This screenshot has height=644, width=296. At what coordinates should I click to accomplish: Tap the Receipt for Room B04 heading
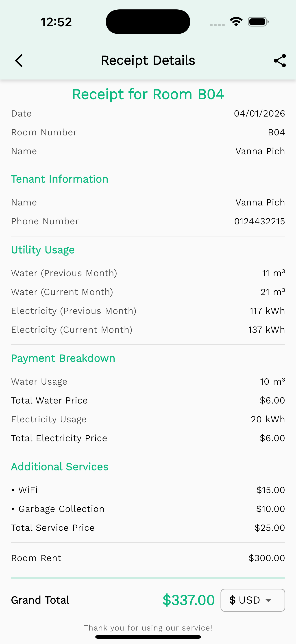coord(148,95)
